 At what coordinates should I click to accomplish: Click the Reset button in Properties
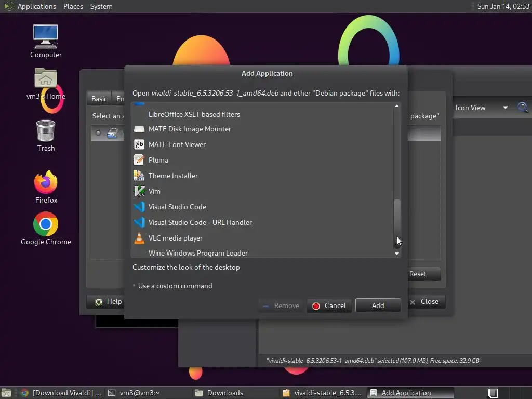point(424,274)
